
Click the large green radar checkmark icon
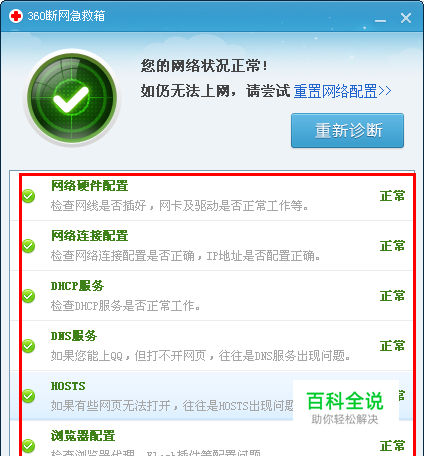tap(72, 97)
